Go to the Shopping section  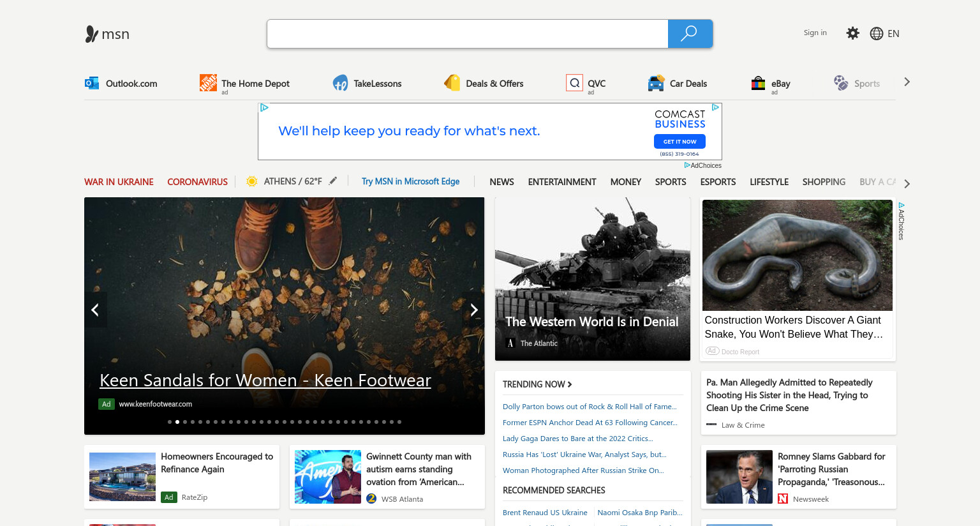tap(824, 182)
